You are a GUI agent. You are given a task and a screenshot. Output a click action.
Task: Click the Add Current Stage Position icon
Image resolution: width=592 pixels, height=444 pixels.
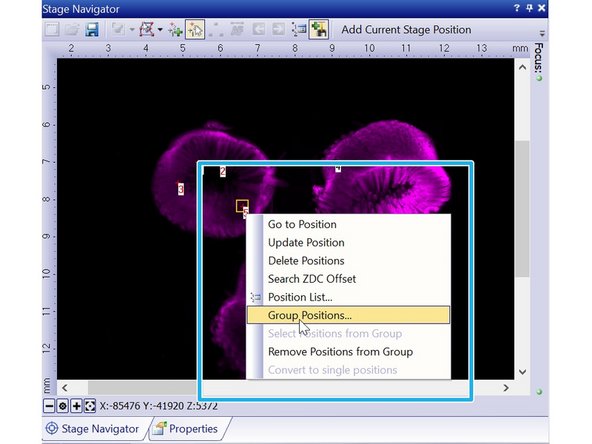click(319, 29)
